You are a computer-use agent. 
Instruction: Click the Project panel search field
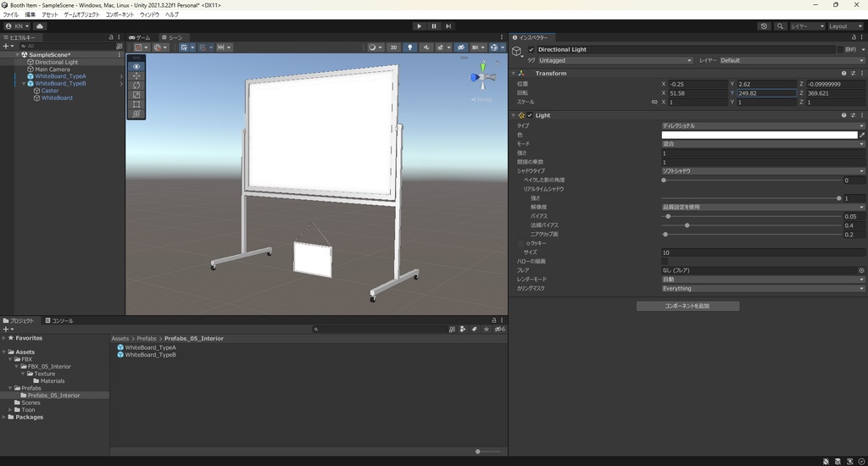coord(379,330)
